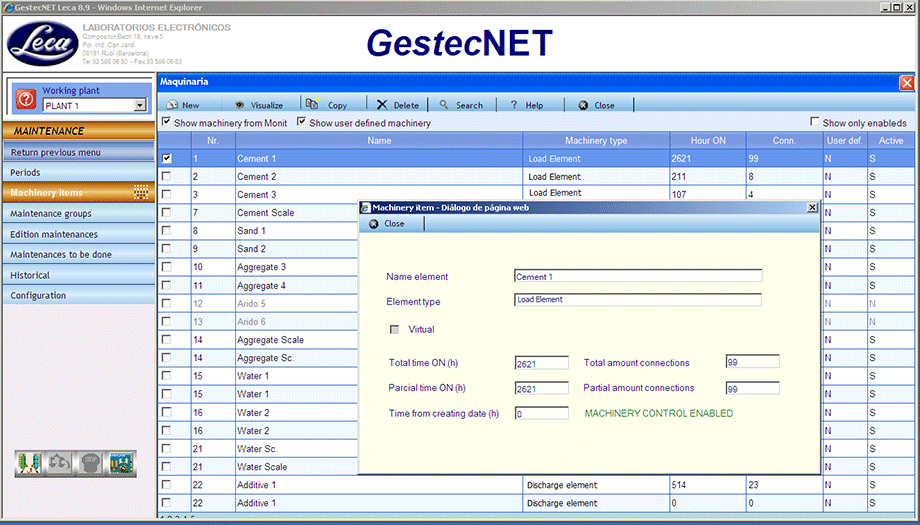Open the Working plant PLANT 1 dropdown

coord(140,106)
